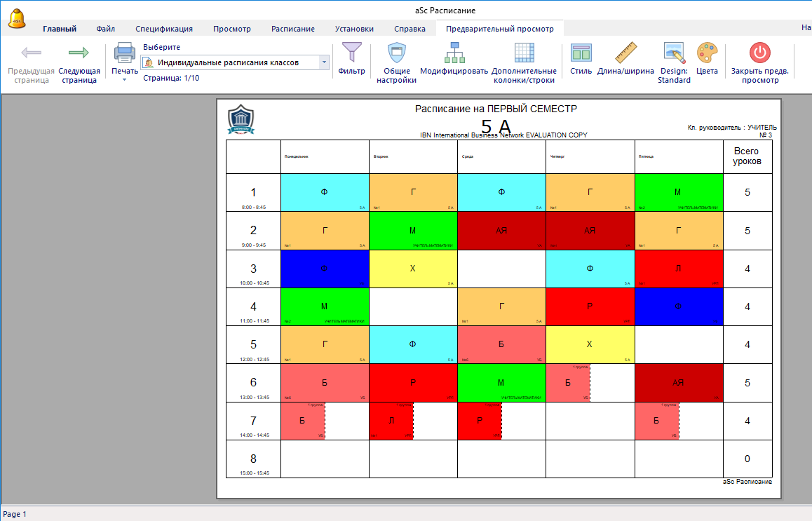812x521 pixels.
Task: Open Additional columns/rows (Дополнительные колонки/строки)
Action: 524,53
